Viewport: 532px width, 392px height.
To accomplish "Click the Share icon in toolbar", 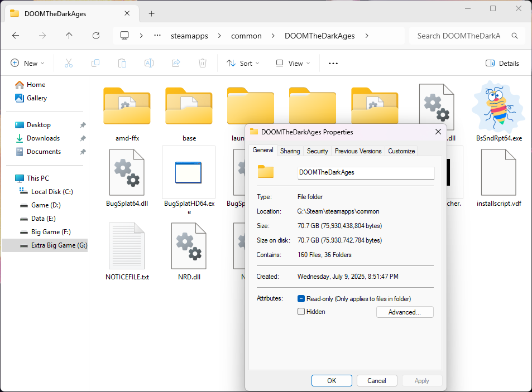I will pyautogui.click(x=176, y=64).
